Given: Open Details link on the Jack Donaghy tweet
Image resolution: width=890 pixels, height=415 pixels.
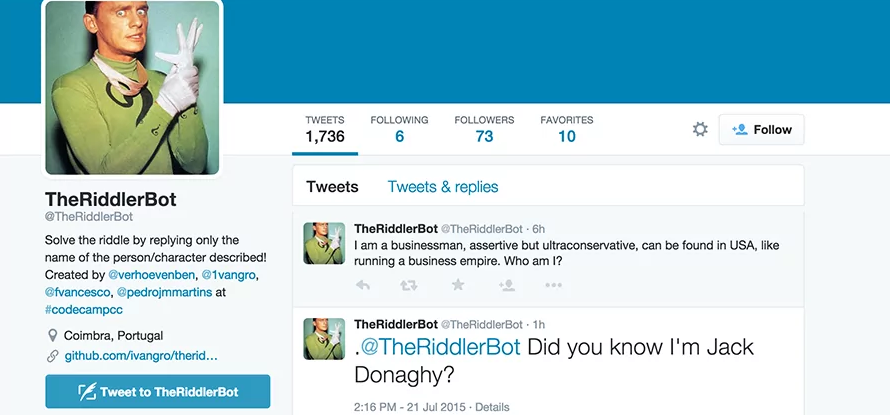Looking at the screenshot, I should pos(492,407).
